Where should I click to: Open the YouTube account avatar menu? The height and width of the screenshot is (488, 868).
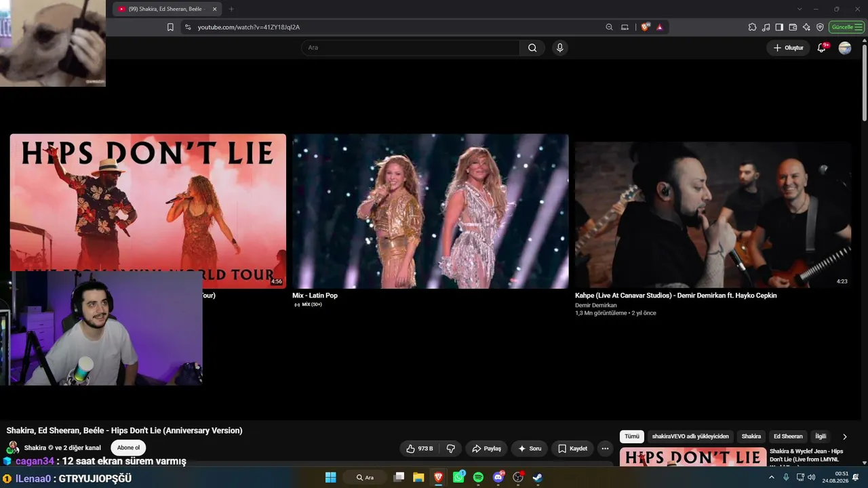click(x=845, y=48)
